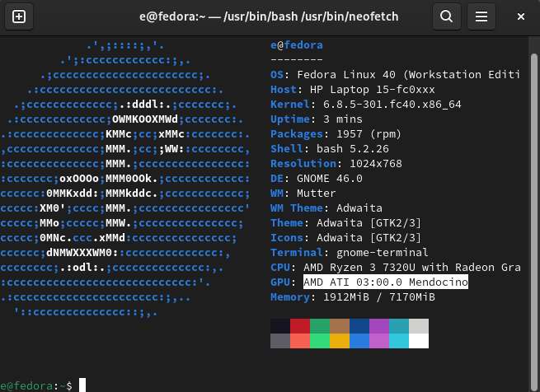
Task: Click the dark green color block
Action: pos(320,326)
